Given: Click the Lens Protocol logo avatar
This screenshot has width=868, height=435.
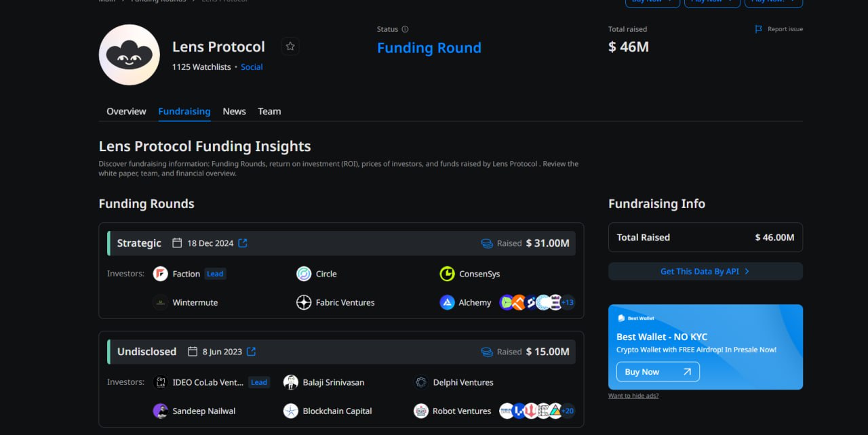Looking at the screenshot, I should click(130, 55).
